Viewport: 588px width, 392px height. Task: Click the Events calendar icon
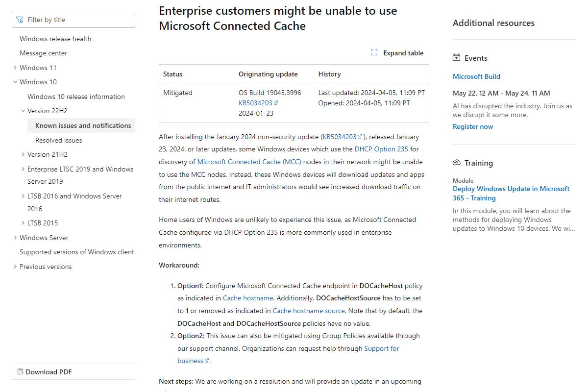[x=457, y=58]
